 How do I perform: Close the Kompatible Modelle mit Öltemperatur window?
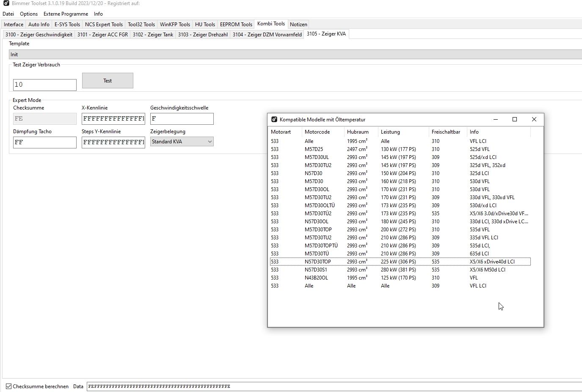point(534,120)
